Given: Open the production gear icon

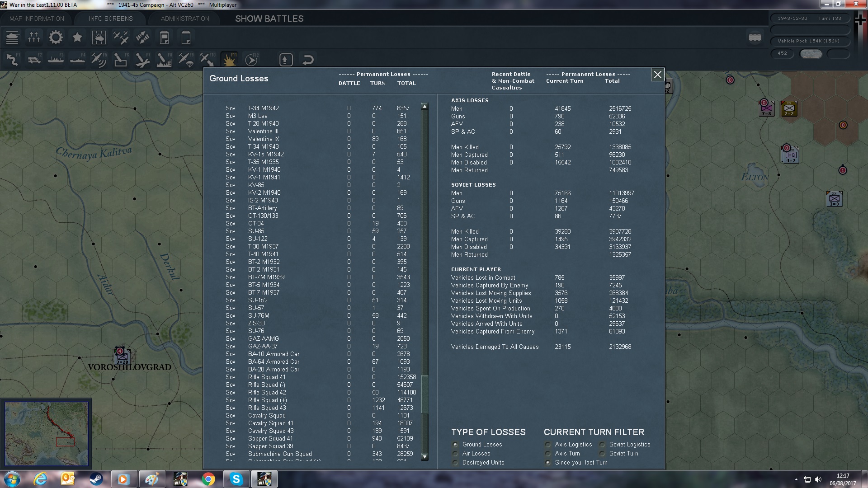Looking at the screenshot, I should [56, 38].
